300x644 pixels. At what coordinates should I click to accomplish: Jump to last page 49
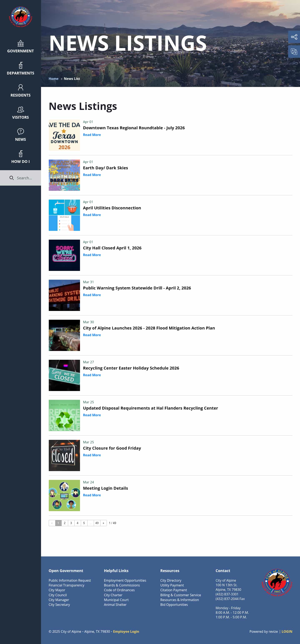pos(97,523)
